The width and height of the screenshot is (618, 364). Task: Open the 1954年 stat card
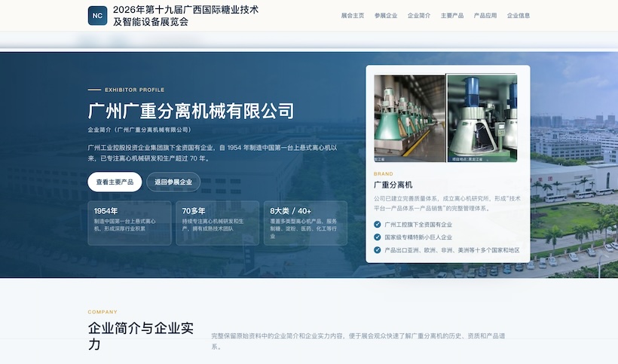click(x=130, y=223)
